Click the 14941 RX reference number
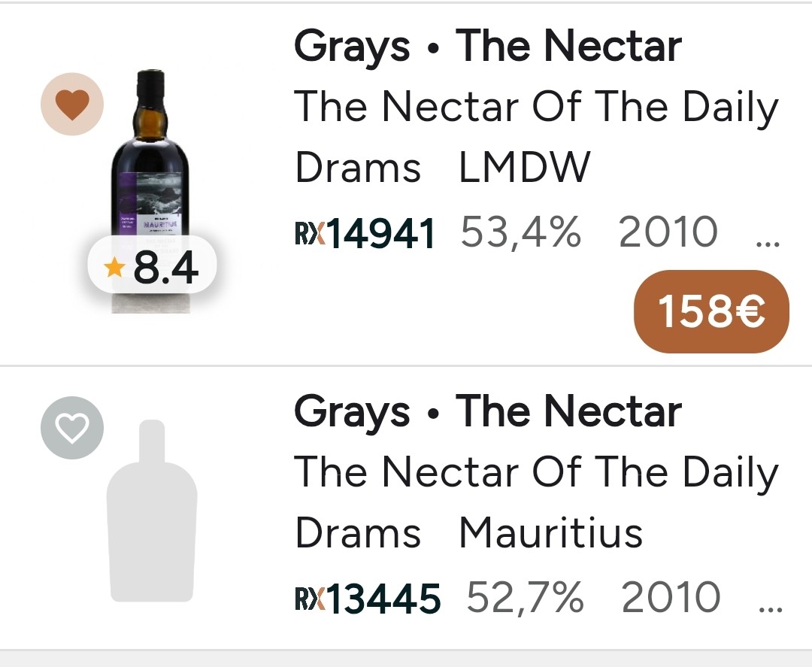 pos(381,233)
